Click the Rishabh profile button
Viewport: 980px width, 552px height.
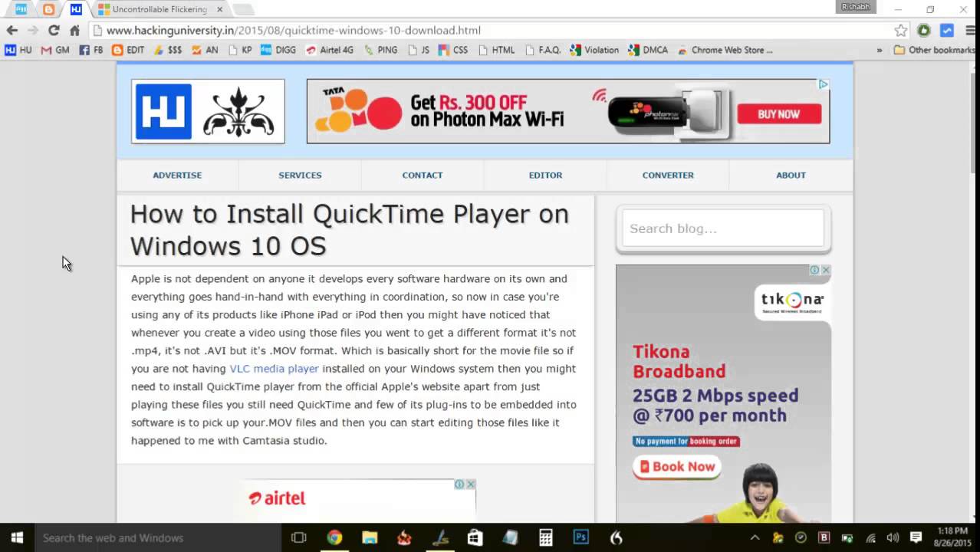(856, 7)
